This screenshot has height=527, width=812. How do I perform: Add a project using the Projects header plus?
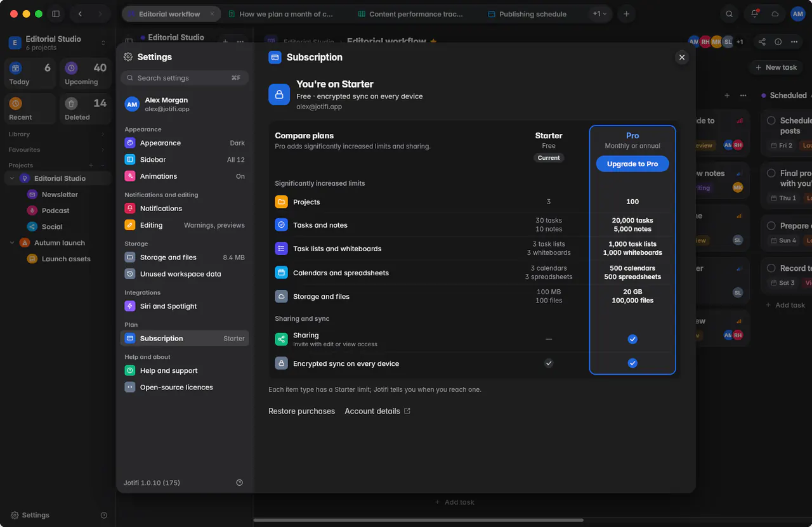pos(91,166)
